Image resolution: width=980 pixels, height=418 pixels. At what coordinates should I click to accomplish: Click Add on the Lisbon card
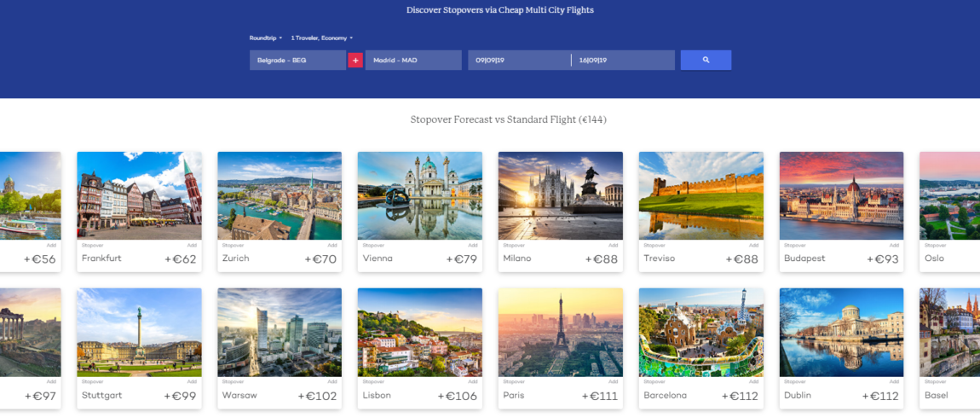[472, 381]
